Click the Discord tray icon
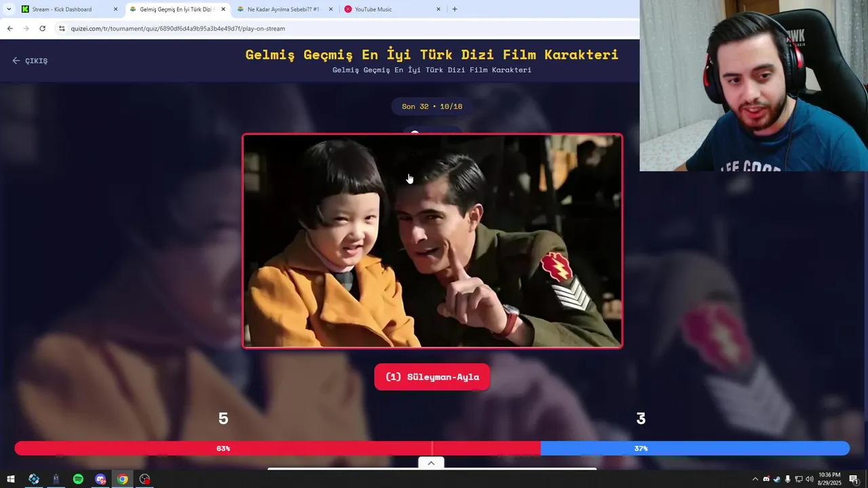The height and width of the screenshot is (488, 868). point(766,479)
